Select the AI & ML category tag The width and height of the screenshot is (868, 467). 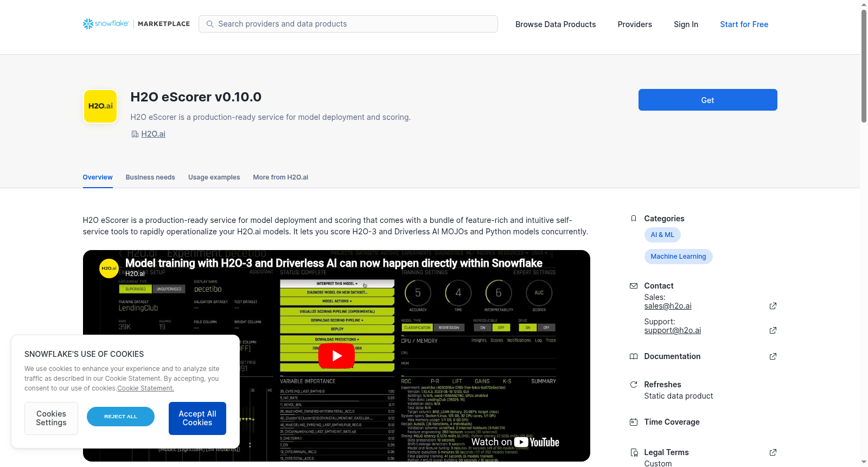coord(662,235)
